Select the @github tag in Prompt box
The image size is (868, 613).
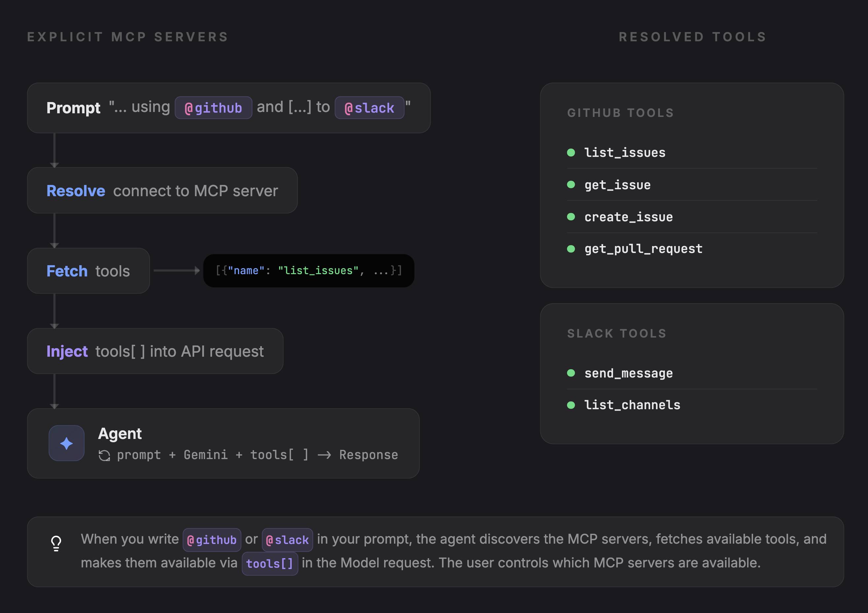click(x=213, y=108)
